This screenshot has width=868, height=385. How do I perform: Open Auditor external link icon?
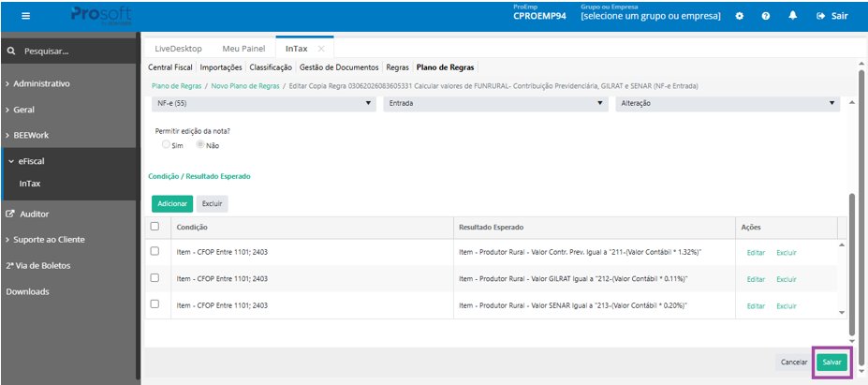pos(10,214)
